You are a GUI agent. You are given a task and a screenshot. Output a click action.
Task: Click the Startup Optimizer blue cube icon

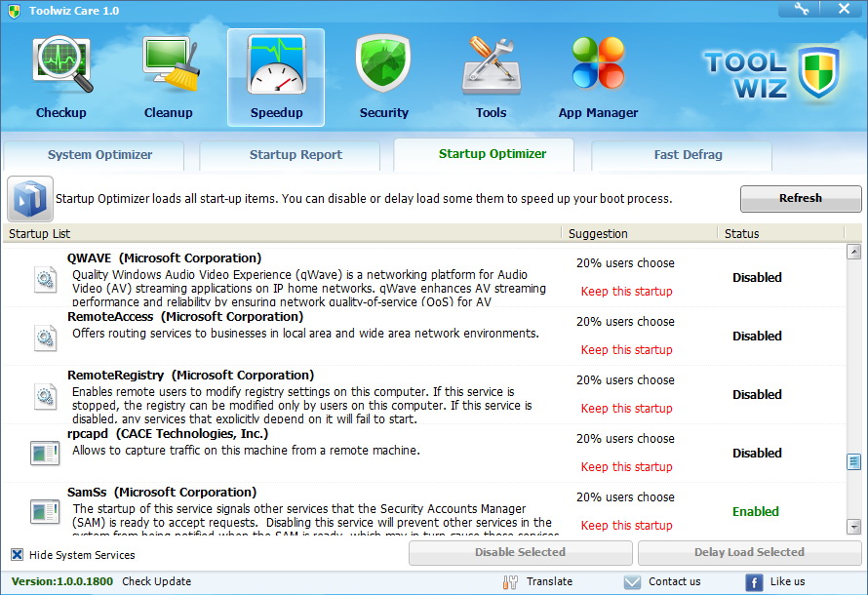[x=30, y=199]
